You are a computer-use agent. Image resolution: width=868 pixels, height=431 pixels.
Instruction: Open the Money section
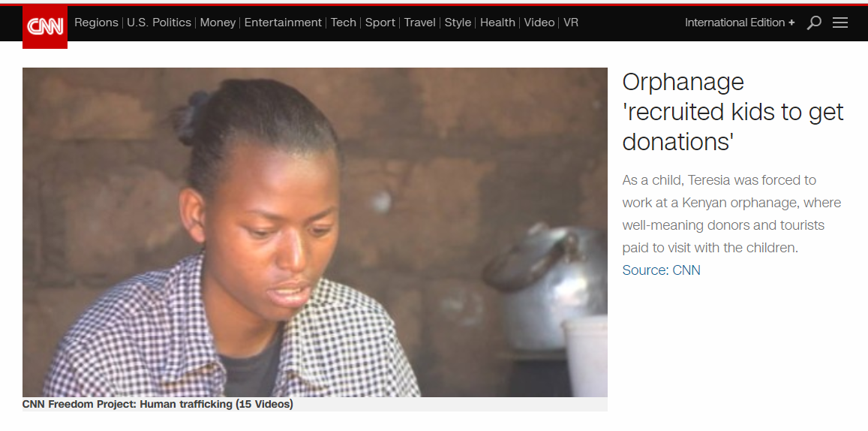pos(218,23)
